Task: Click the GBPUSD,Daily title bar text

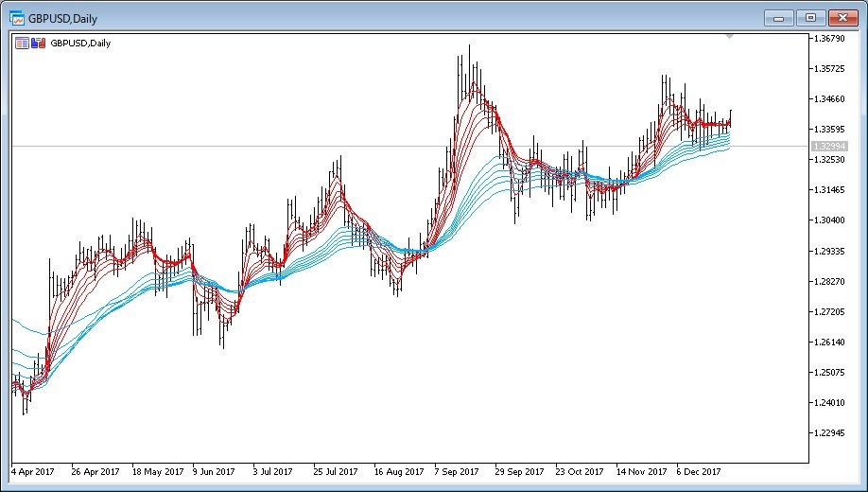Action: 63,19
